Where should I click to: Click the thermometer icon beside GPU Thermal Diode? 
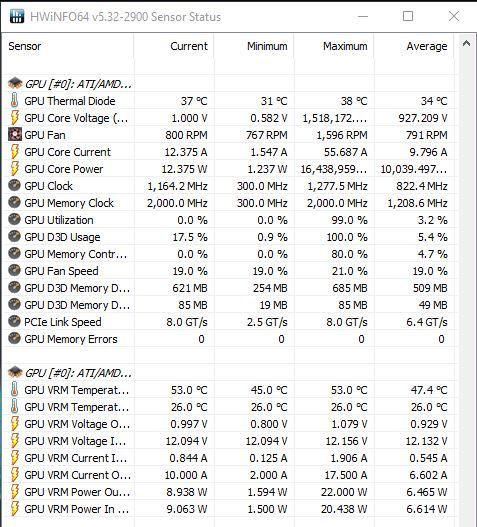14,100
